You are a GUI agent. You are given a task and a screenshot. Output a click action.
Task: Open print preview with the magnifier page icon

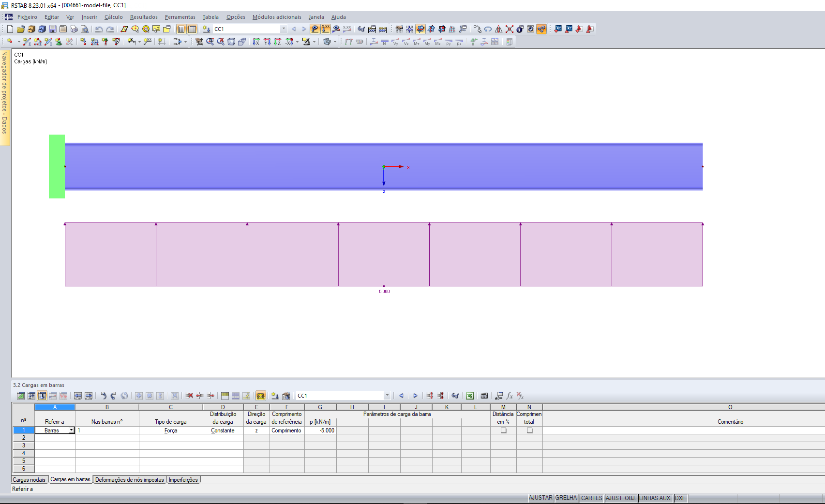pos(85,29)
